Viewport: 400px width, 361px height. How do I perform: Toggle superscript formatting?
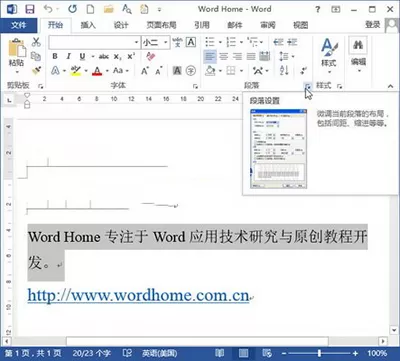click(131, 56)
